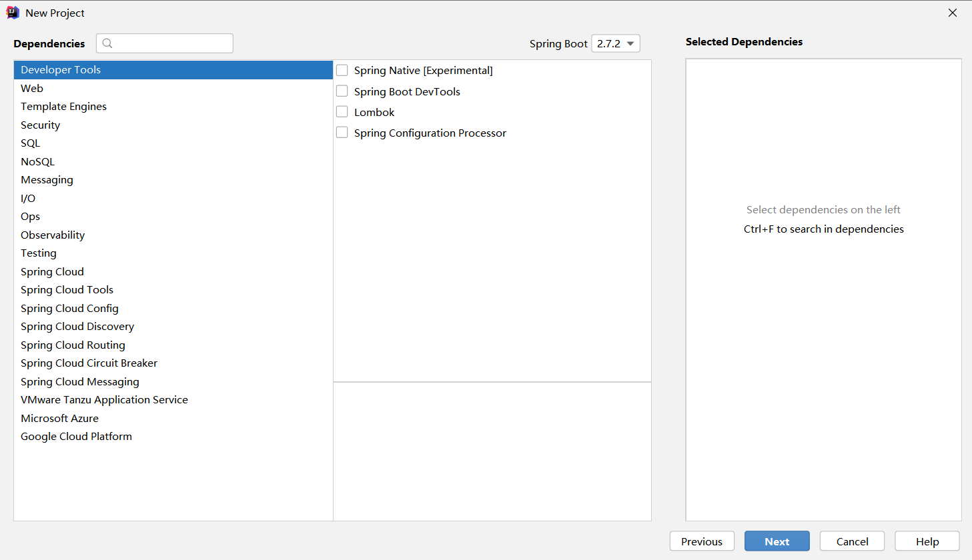The height and width of the screenshot is (560, 972).
Task: Open the Messaging category
Action: click(173, 180)
